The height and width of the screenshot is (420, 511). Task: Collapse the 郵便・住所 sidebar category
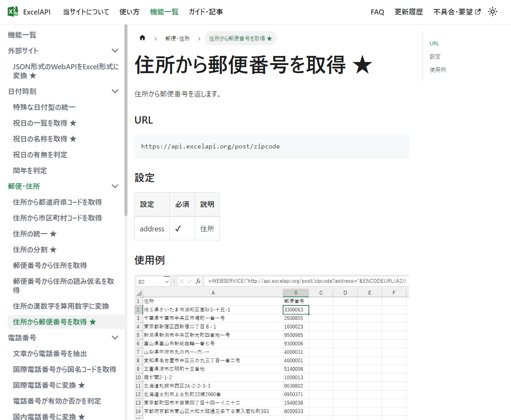coord(115,186)
